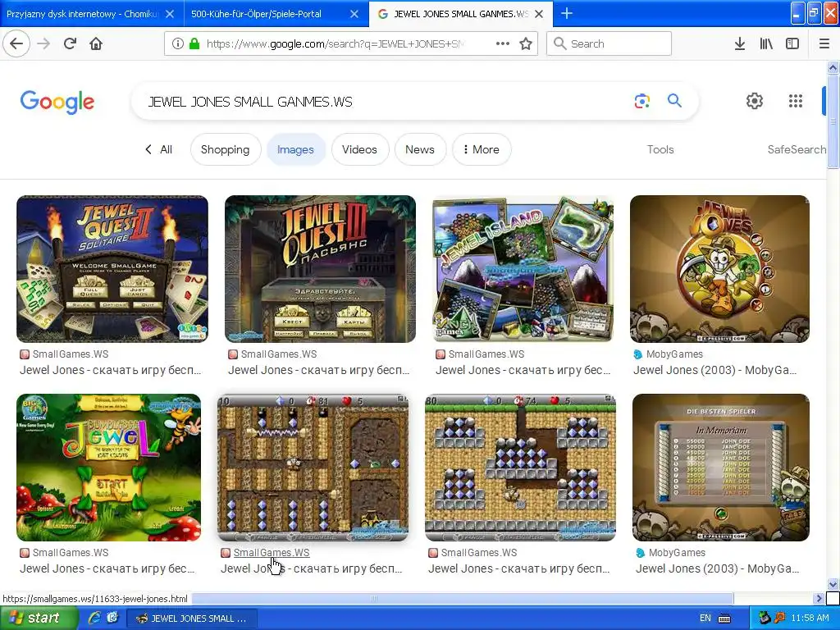Select the News search filter

pyautogui.click(x=420, y=149)
